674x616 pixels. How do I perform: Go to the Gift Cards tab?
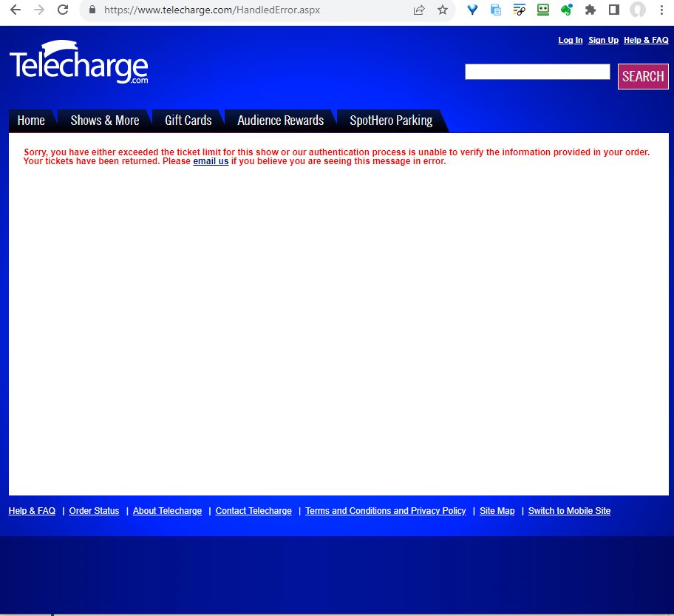188,121
